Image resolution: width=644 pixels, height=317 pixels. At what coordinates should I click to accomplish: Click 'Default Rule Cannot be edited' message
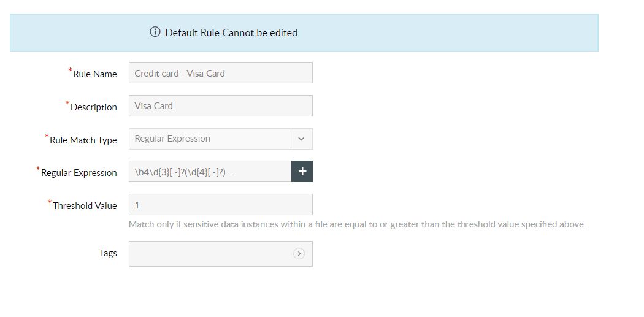coord(231,33)
